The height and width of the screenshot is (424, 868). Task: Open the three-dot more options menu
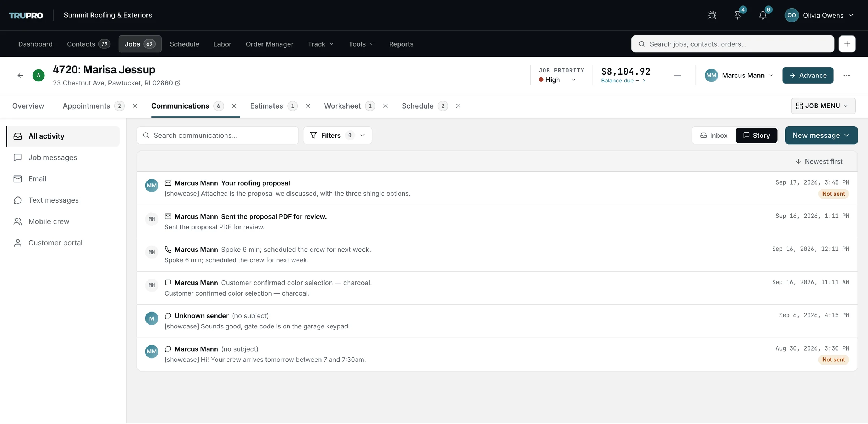(x=847, y=75)
